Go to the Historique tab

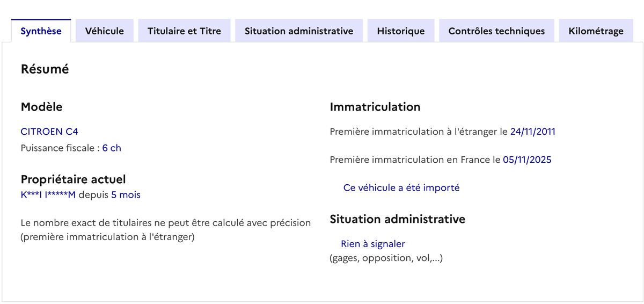(401, 31)
